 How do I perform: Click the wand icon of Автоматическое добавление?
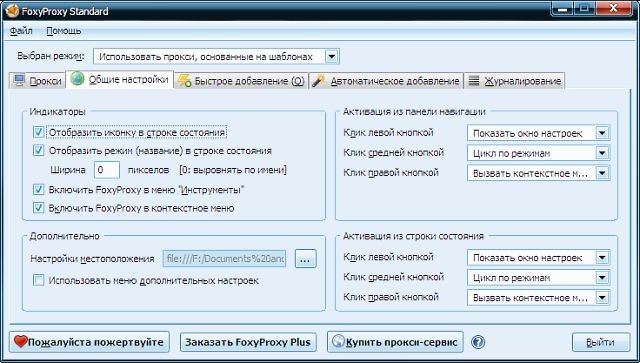(x=318, y=80)
